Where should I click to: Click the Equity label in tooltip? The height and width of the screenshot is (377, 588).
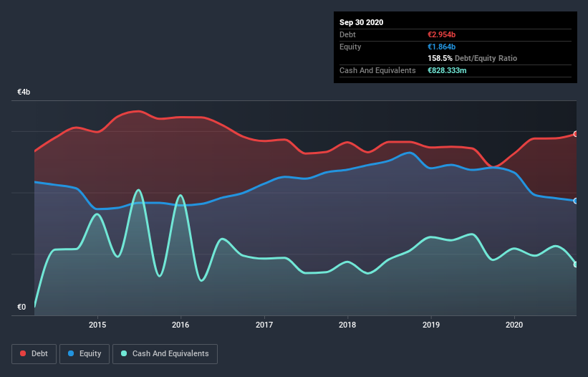pos(350,47)
